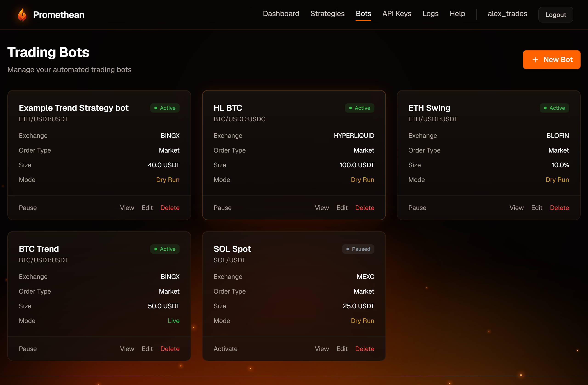Open API Keys page
Viewport: 588px width, 385px height.
tap(397, 14)
